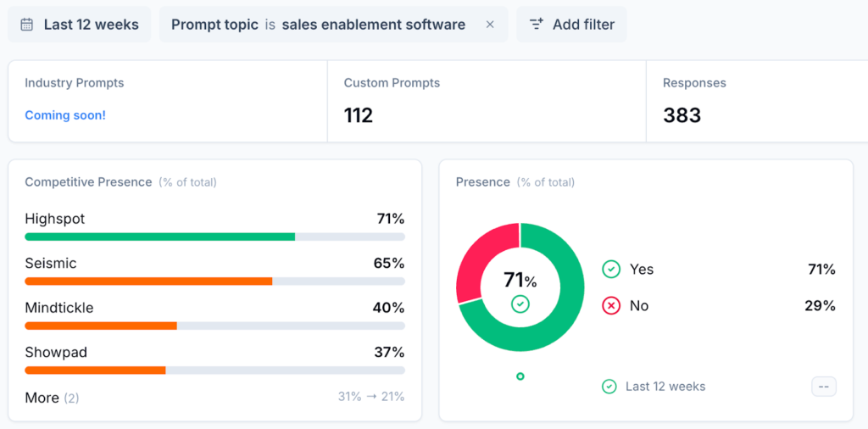Click the Coming soon! link
Viewport: 868px width, 429px height.
pos(65,115)
